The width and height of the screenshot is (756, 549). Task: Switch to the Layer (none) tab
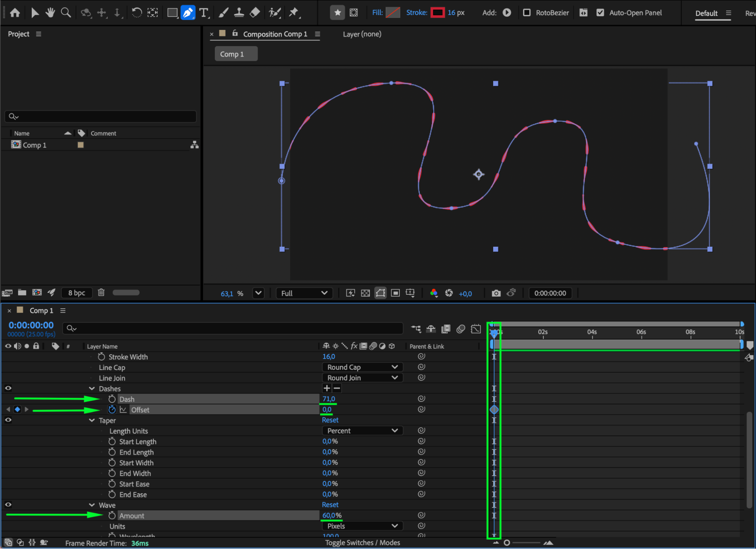(362, 34)
